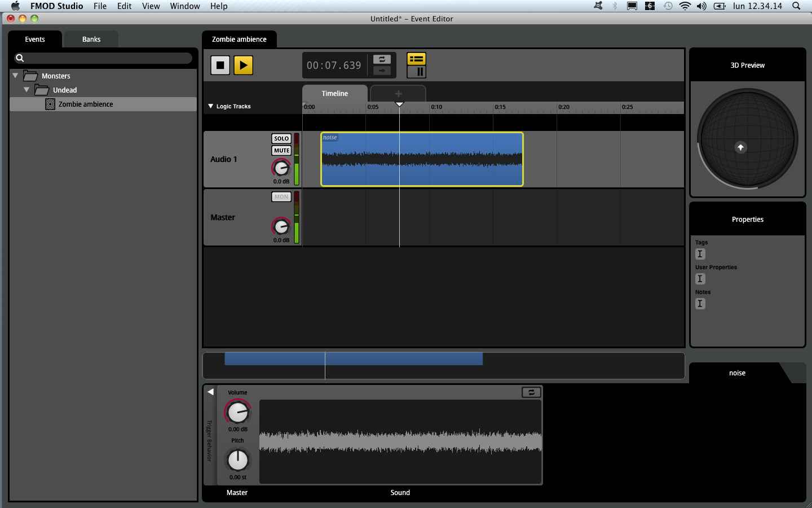The width and height of the screenshot is (812, 508).
Task: Toggle MON on the Master track
Action: pos(281,196)
